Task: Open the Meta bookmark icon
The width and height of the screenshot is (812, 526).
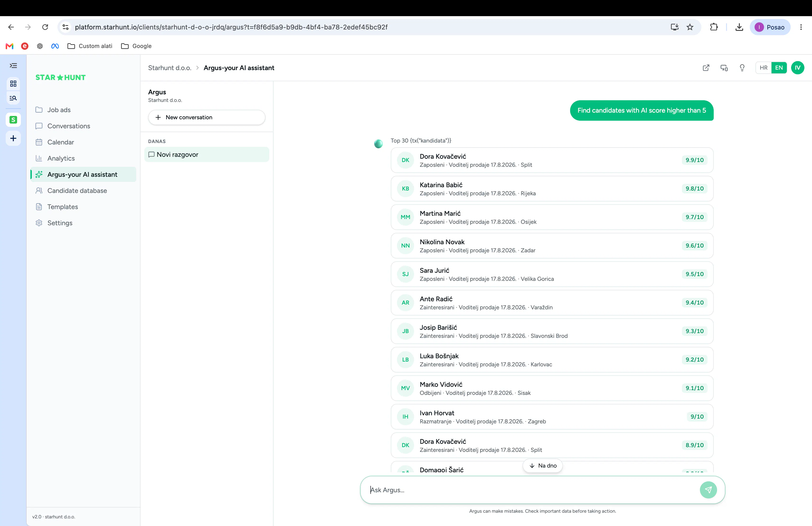Action: tap(55, 46)
